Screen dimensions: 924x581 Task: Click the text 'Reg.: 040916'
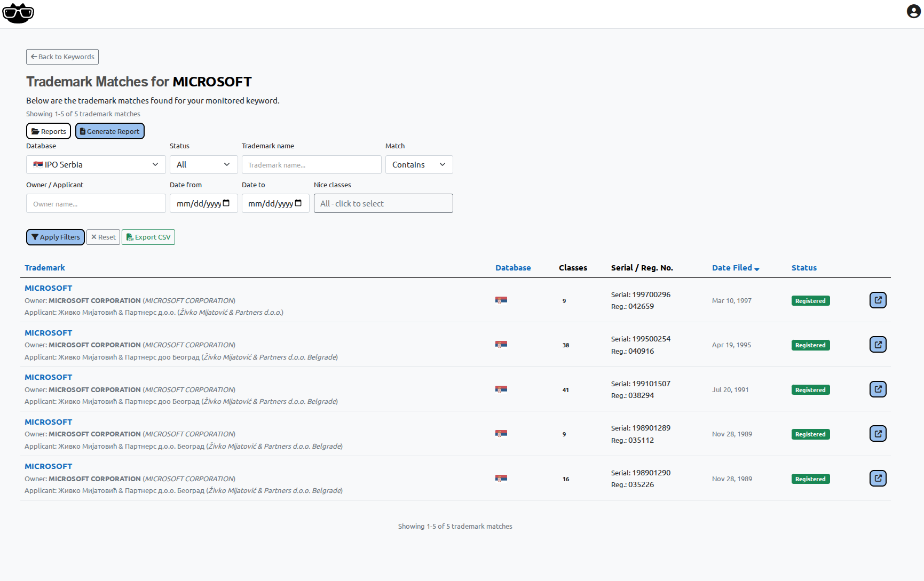(x=633, y=351)
